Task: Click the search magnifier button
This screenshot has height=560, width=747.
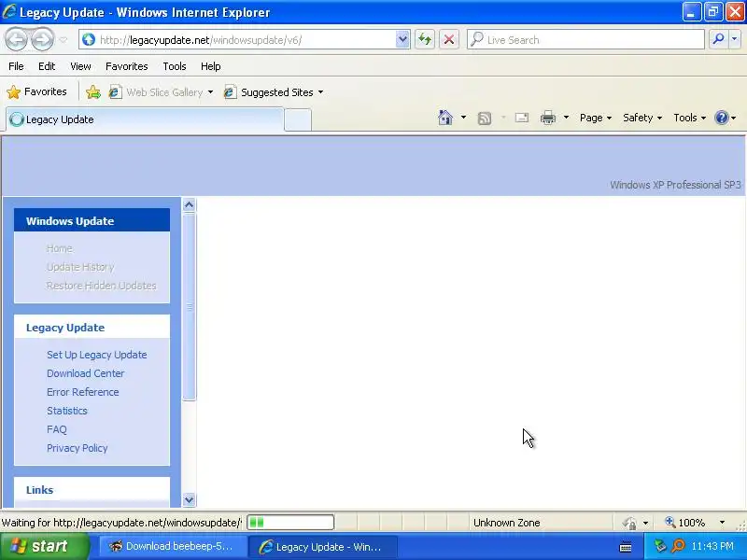Action: pyautogui.click(x=718, y=39)
